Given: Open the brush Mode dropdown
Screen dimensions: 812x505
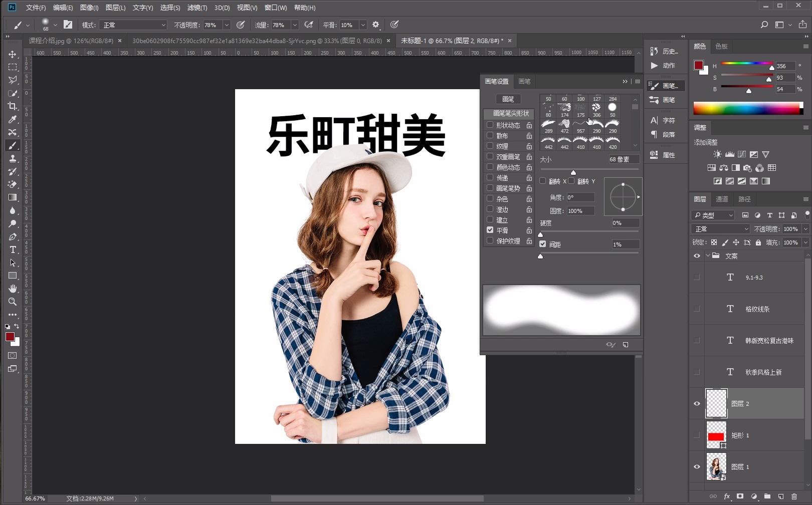Looking at the screenshot, I should point(133,25).
